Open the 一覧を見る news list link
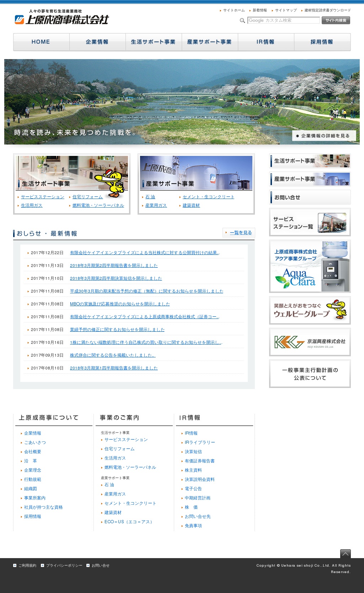 [x=240, y=233]
